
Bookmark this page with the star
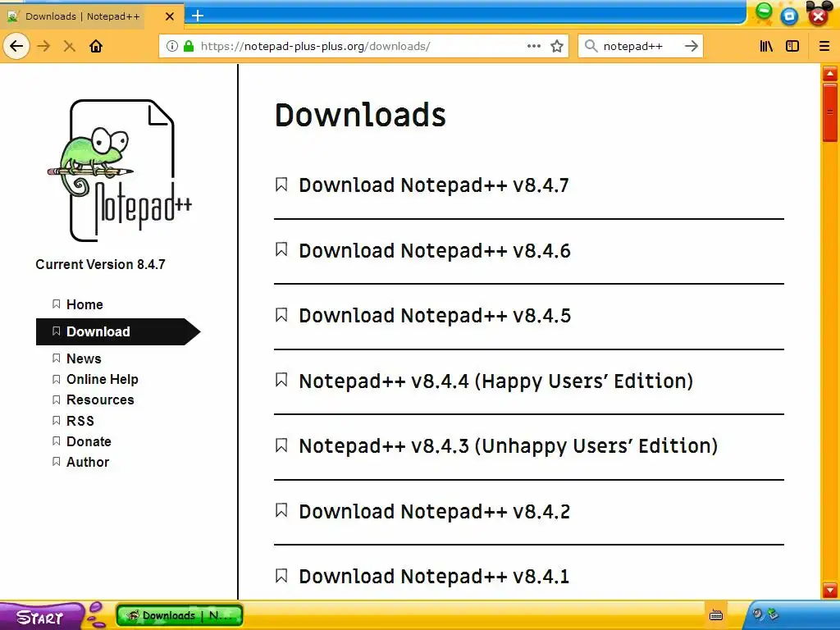tap(557, 46)
